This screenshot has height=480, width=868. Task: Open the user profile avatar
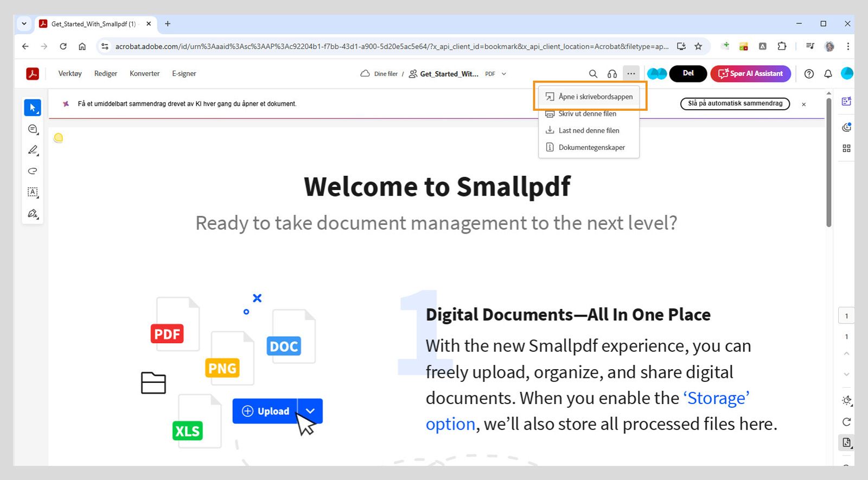(x=847, y=73)
